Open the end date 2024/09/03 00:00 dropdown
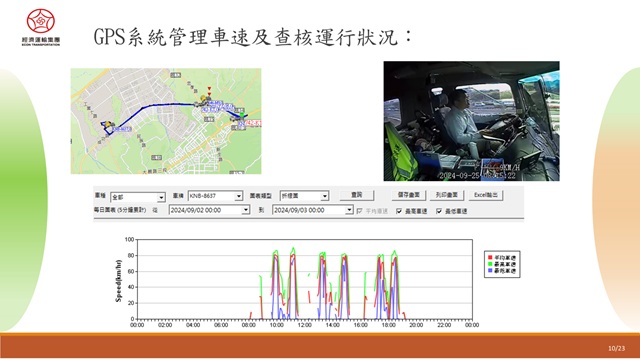 pos(313,210)
